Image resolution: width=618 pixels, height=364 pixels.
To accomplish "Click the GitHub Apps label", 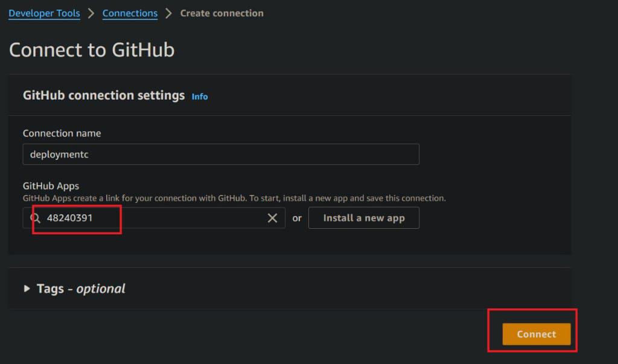I will coord(51,186).
